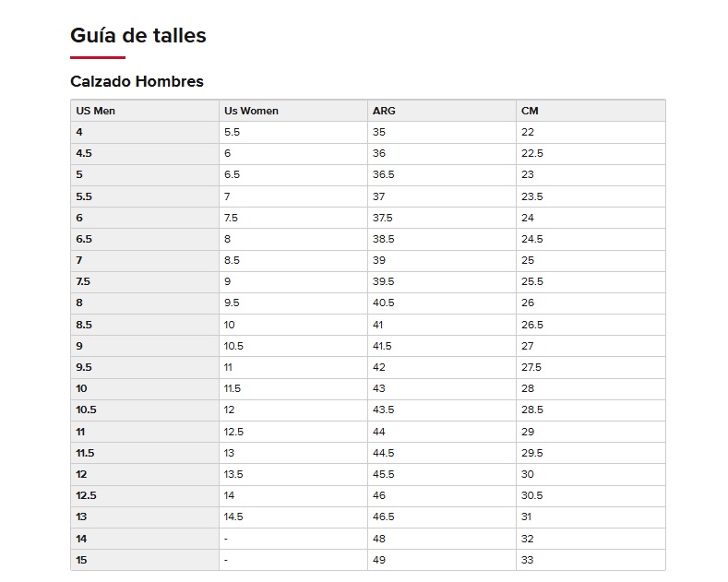Select US Men size 8.5 cell
The height and width of the screenshot is (582, 728).
tap(84, 325)
